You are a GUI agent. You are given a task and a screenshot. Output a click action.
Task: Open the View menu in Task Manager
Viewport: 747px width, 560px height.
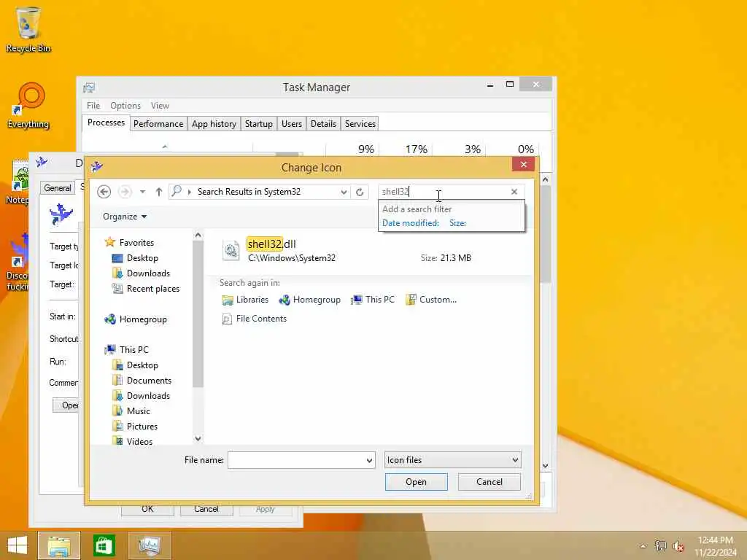160,106
